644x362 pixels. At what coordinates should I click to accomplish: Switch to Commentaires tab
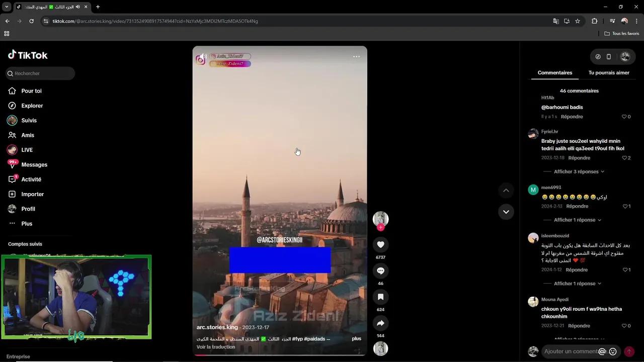(x=555, y=72)
